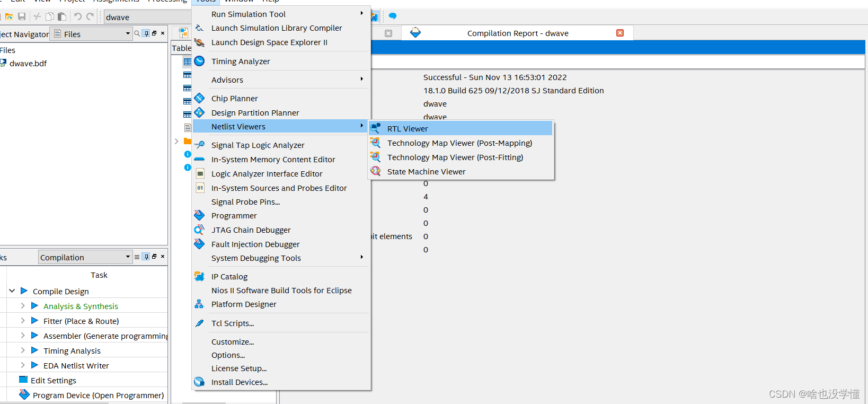868x404 pixels.
Task: Click the Post-Fitting Technology Map Viewer icon
Action: [x=376, y=157]
